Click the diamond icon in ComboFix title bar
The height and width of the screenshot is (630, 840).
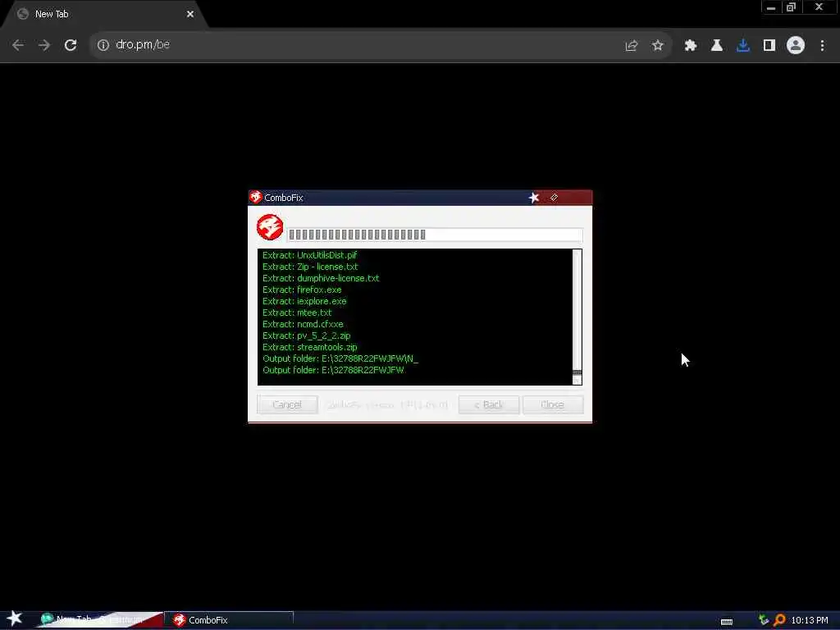click(554, 198)
